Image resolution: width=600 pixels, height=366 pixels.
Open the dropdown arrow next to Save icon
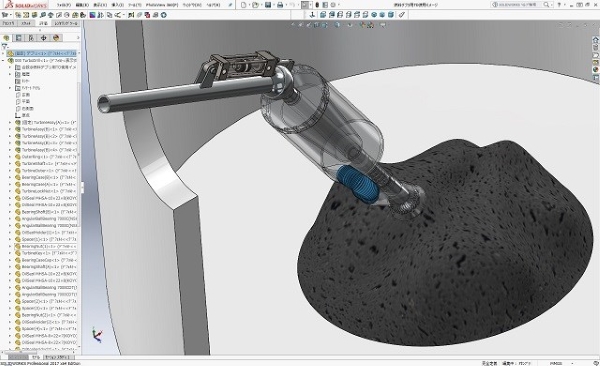[x=273, y=5]
